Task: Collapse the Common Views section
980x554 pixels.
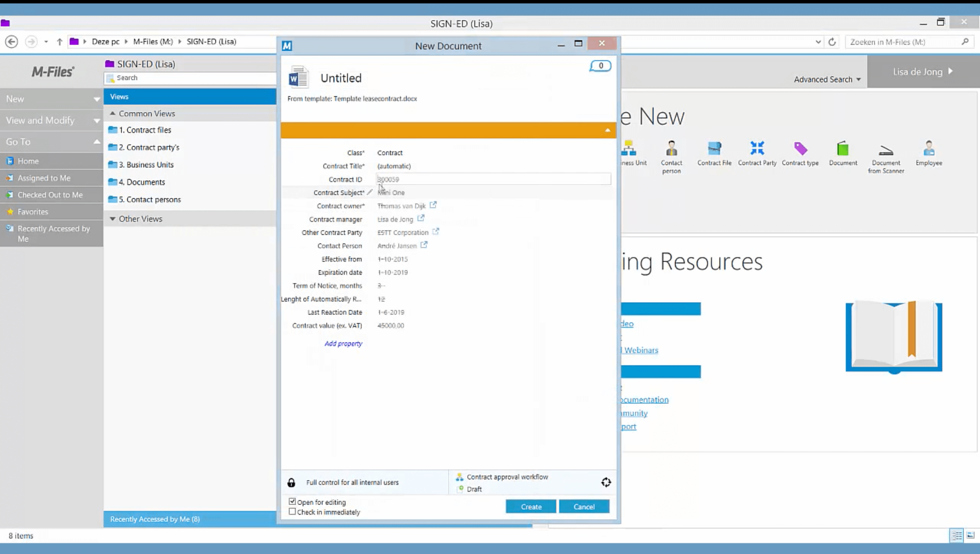Action: (x=113, y=113)
